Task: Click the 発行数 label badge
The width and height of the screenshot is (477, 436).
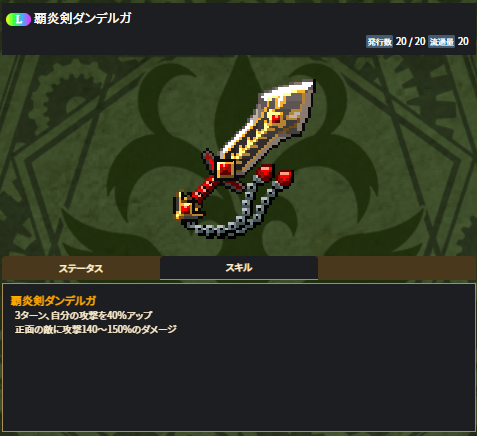Action: [x=379, y=42]
